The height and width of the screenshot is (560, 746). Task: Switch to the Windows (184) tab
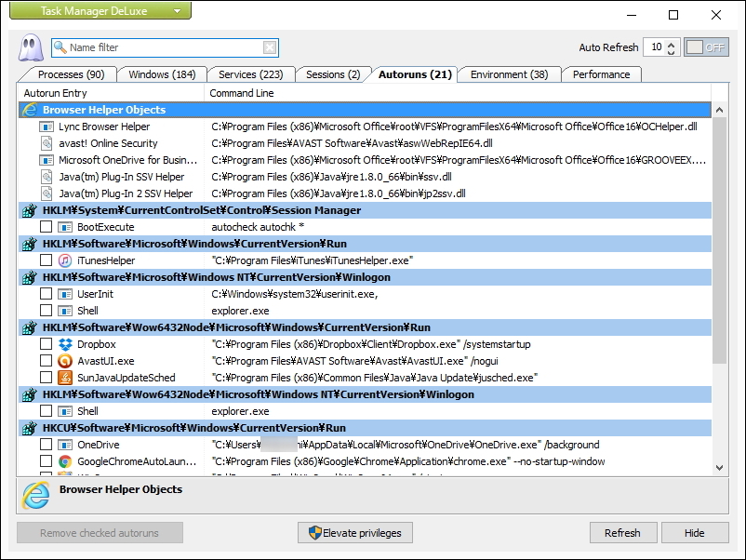tap(162, 74)
